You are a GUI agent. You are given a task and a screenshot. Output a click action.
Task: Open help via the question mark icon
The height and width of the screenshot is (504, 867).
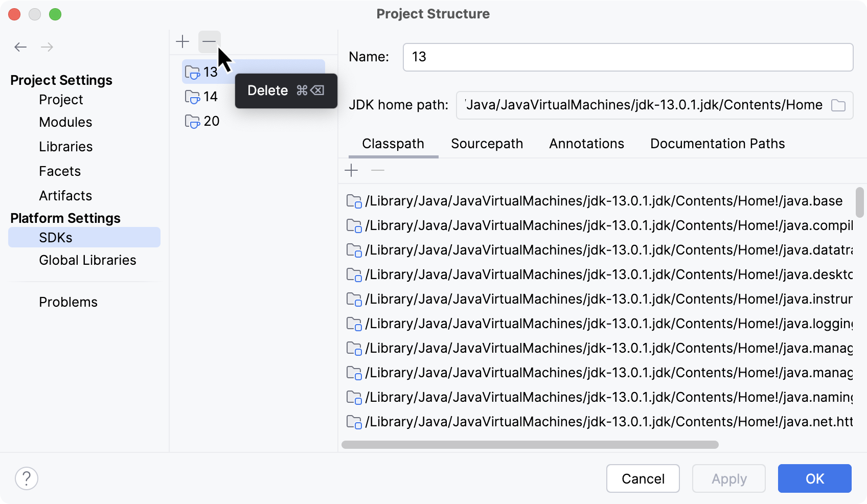[27, 478]
